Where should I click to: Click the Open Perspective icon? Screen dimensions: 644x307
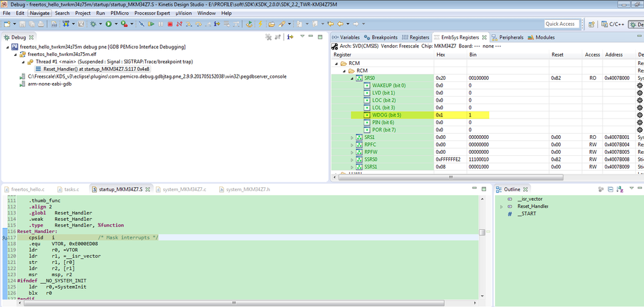(x=591, y=24)
